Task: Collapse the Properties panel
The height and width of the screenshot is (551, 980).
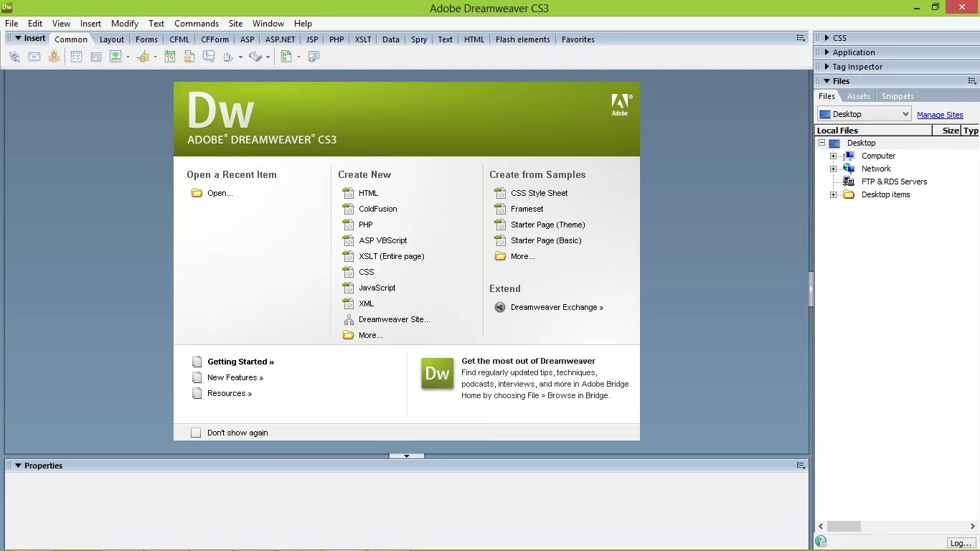Action: click(x=19, y=466)
